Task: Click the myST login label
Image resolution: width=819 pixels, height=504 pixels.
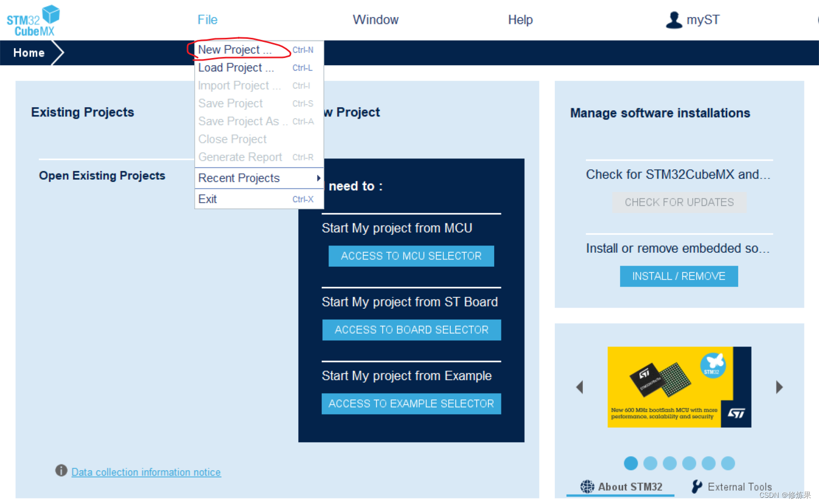Action: pyautogui.click(x=703, y=20)
